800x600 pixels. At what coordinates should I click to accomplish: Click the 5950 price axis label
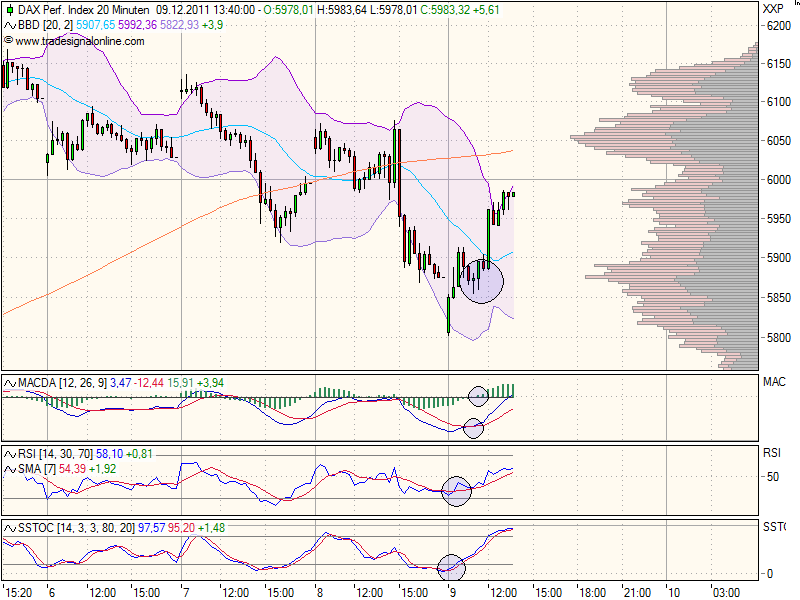(779, 218)
